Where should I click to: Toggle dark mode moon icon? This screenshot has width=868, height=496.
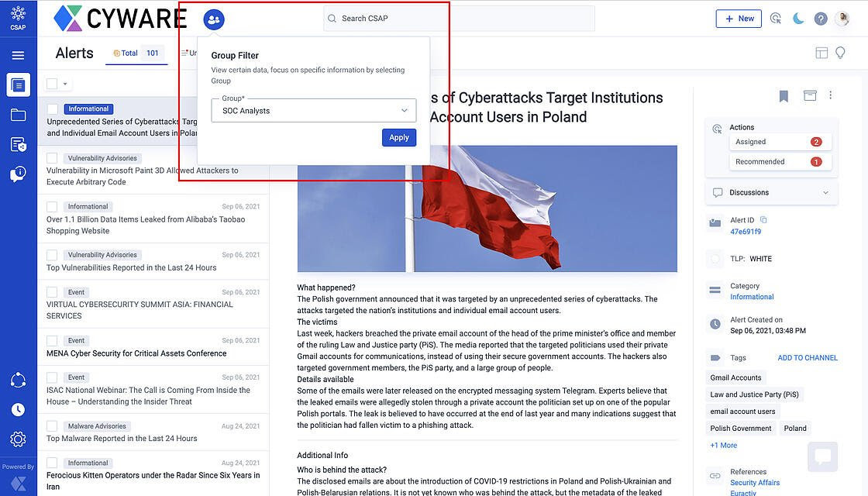click(798, 19)
